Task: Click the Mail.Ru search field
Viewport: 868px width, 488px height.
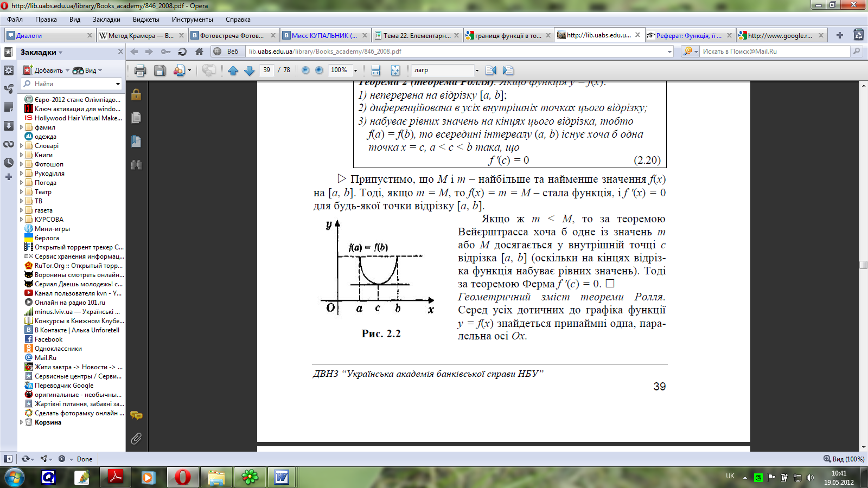Action: (x=775, y=52)
